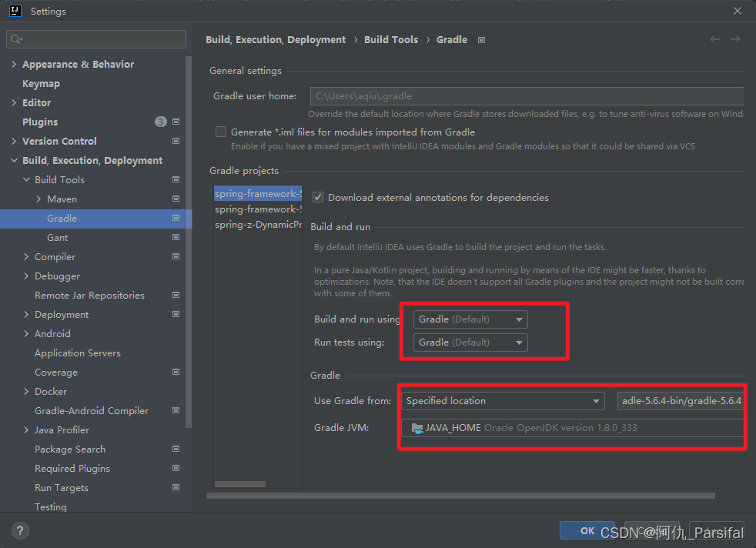
Task: Click the project-level icon beside Required Plugins
Action: (176, 469)
